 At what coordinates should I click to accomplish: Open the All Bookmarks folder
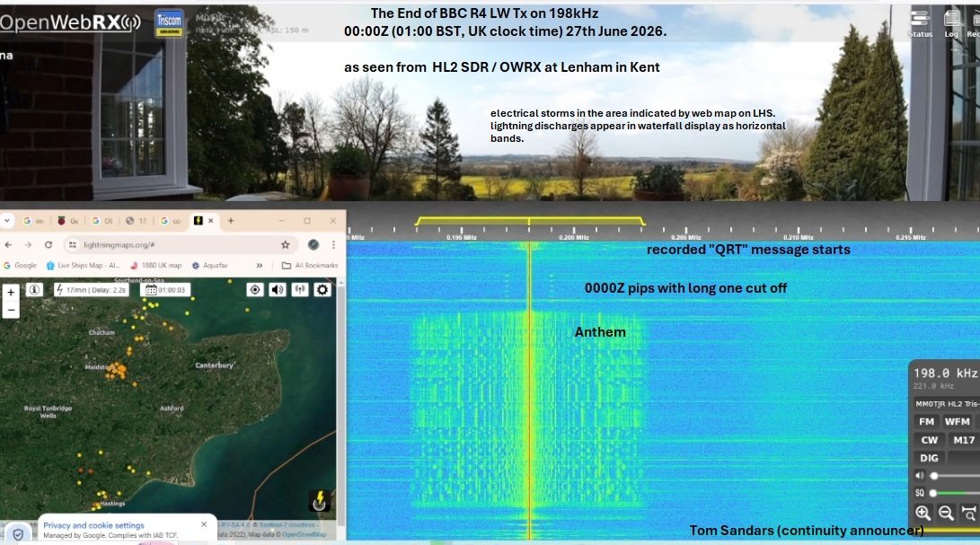pyautogui.click(x=309, y=266)
